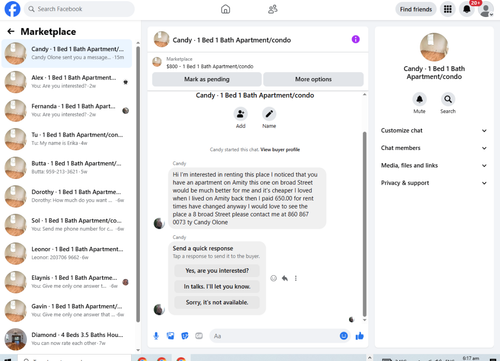Open the apps grid menu
The image size is (500, 361).
448,9
